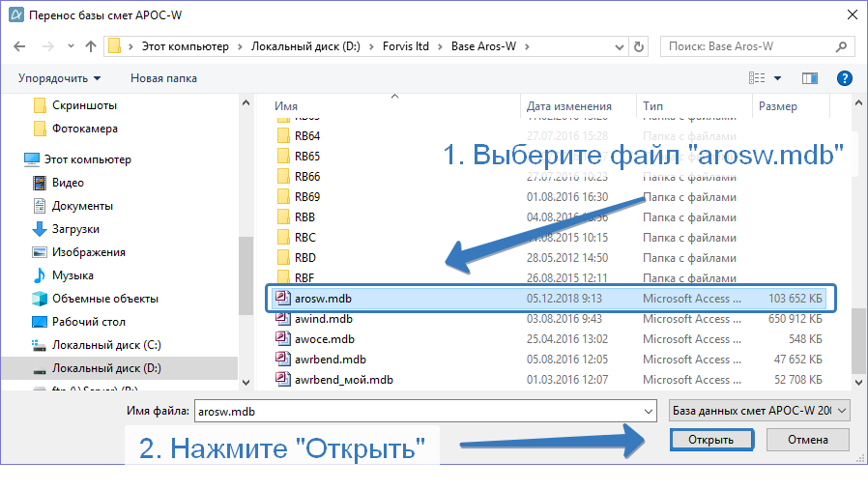Open help with the question mark icon

coord(844,78)
